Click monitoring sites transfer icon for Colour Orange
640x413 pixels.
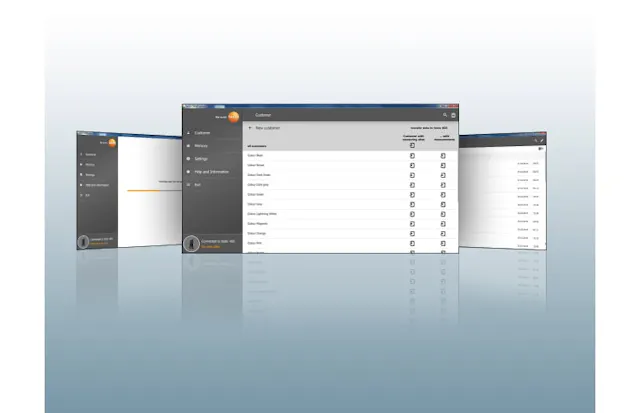(x=412, y=232)
